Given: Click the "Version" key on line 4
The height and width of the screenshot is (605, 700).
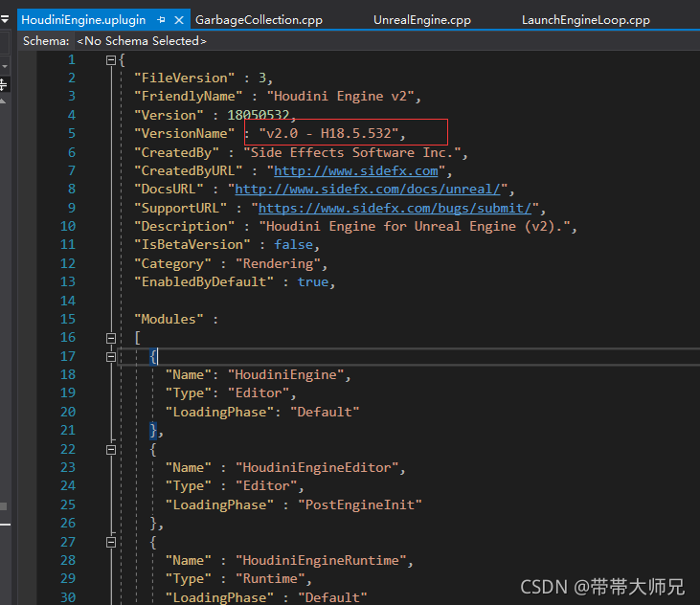Looking at the screenshot, I should [x=169, y=115].
